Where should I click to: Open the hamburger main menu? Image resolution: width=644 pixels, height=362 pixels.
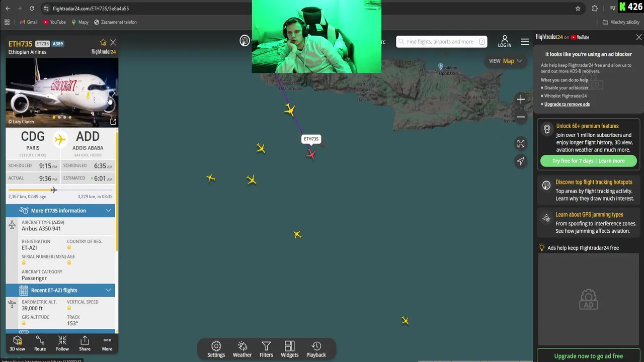525,42
